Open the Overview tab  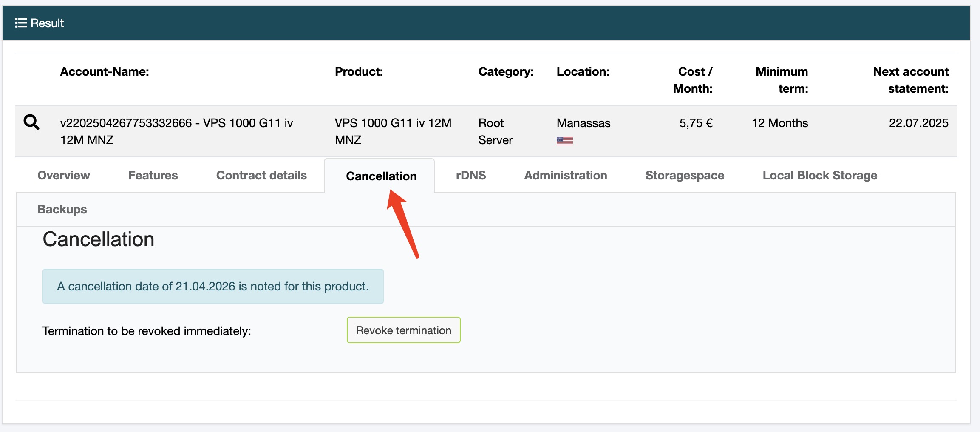(x=64, y=176)
